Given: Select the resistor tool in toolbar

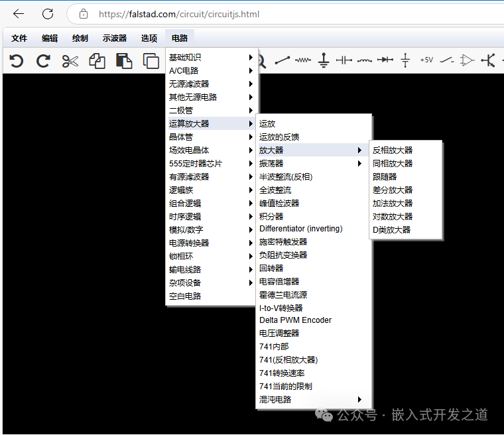Looking at the screenshot, I should coord(303,60).
